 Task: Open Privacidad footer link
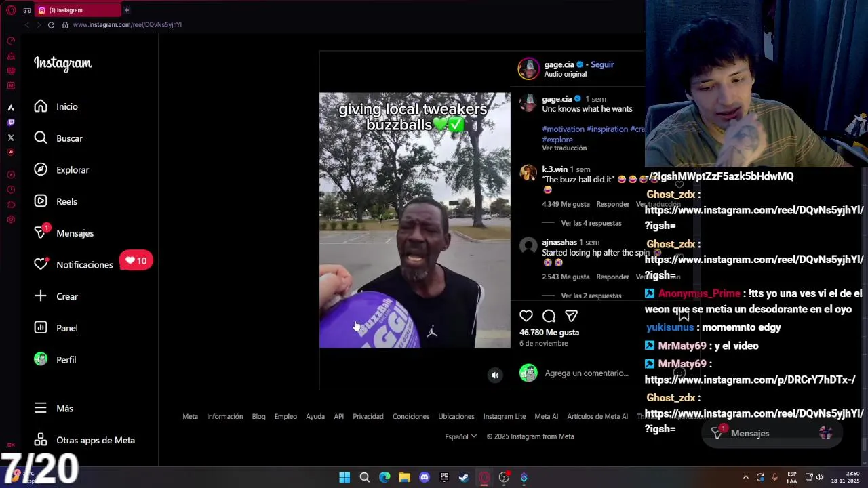pos(368,416)
